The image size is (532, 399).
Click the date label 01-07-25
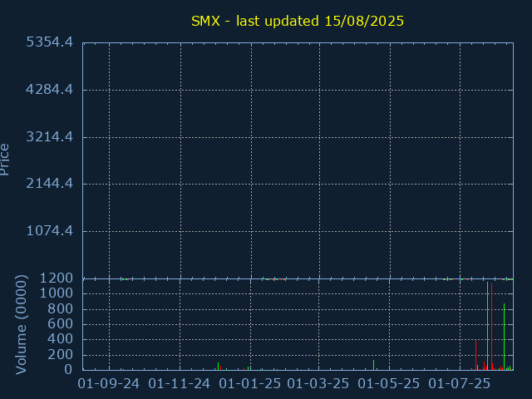(460, 384)
